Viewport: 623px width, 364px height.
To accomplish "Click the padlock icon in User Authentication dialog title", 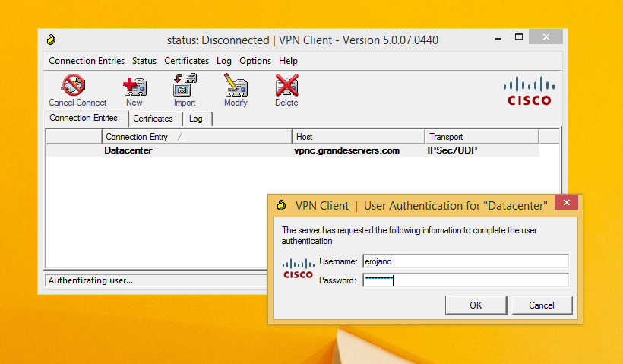I will pos(281,205).
